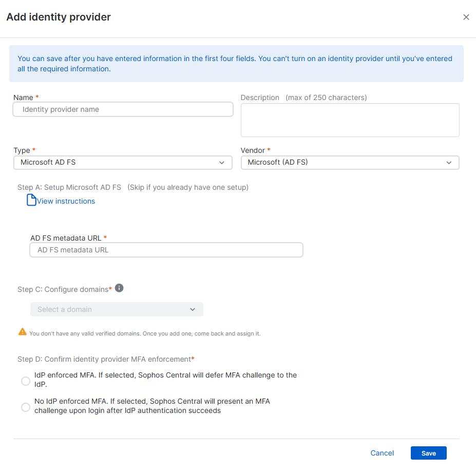
Task: Close the Add identity provider dialog
Action: coord(466,17)
